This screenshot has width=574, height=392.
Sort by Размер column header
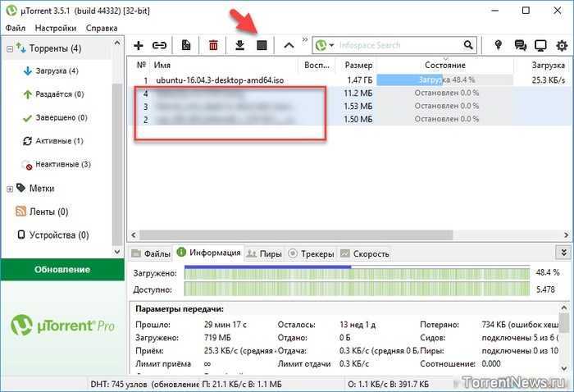[x=358, y=66]
